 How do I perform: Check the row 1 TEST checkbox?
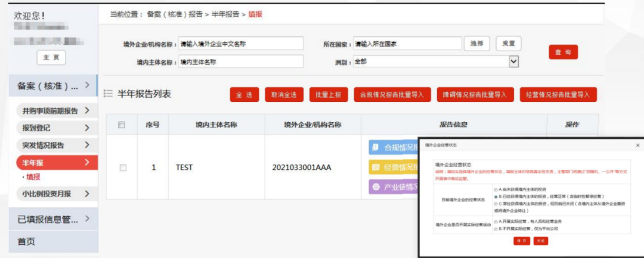pyautogui.click(x=123, y=168)
